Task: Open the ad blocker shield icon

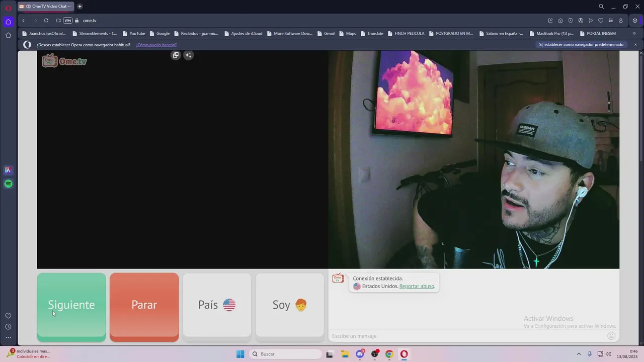Action: (571, 21)
